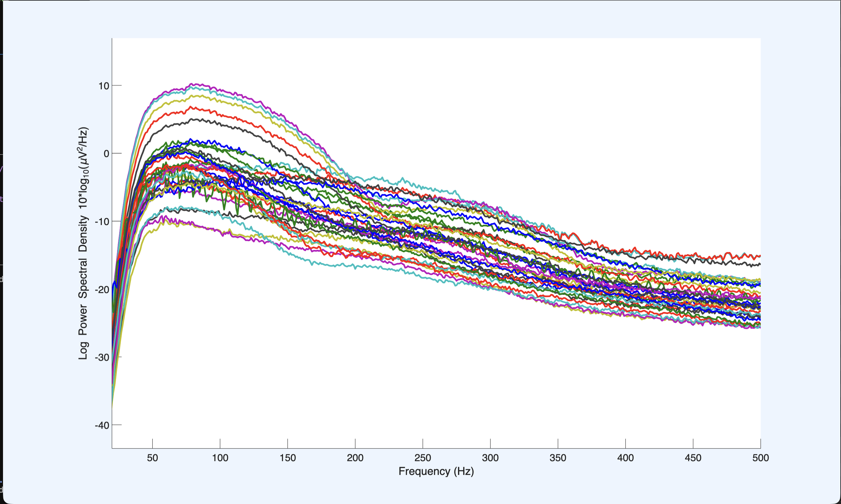Click the x-axis tick label 500
841x504 pixels.
pyautogui.click(x=761, y=458)
